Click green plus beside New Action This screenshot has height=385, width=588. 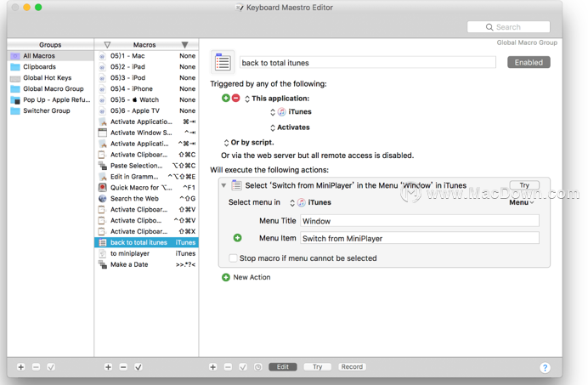(x=226, y=277)
